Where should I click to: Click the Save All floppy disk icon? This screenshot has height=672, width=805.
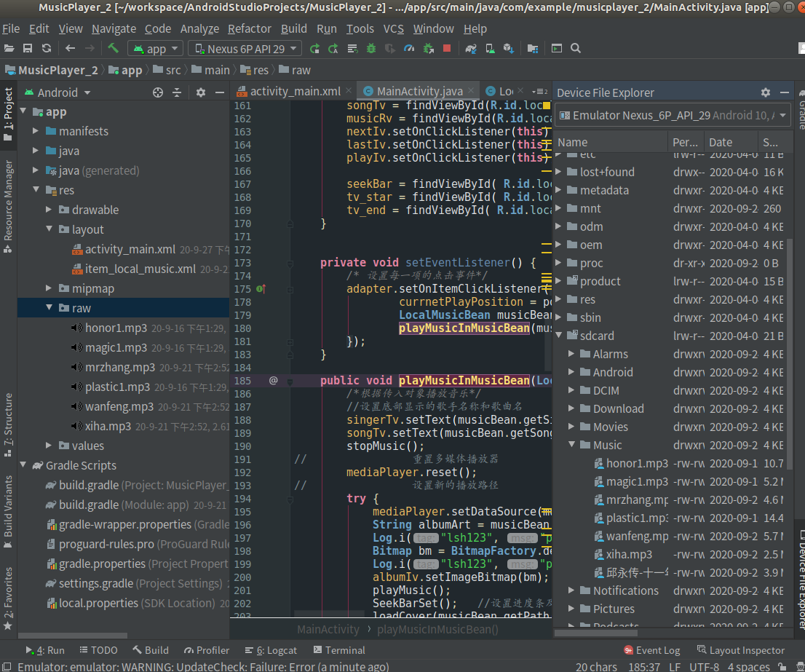(28, 49)
